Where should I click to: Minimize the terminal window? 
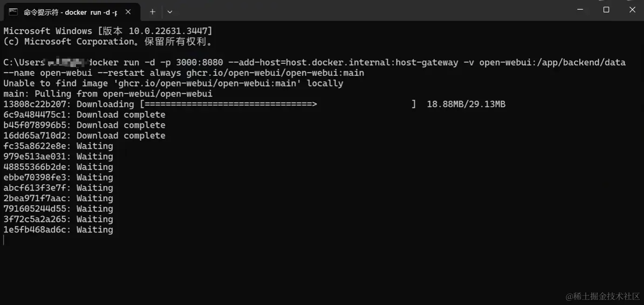(580, 9)
